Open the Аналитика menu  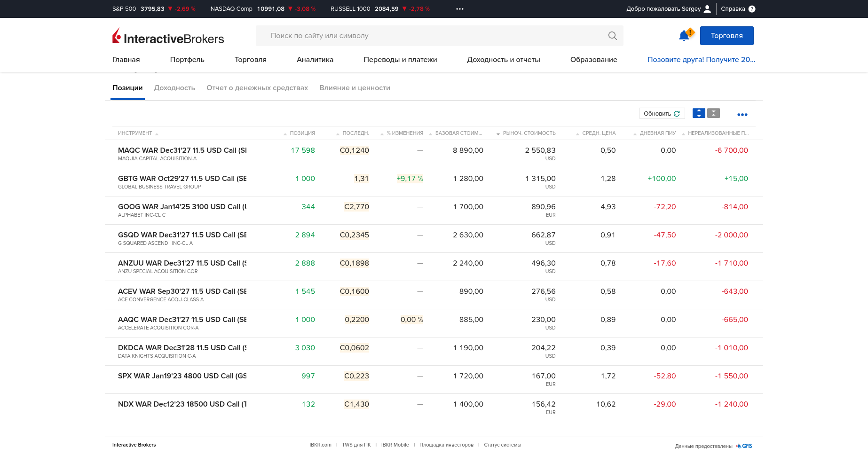[315, 60]
